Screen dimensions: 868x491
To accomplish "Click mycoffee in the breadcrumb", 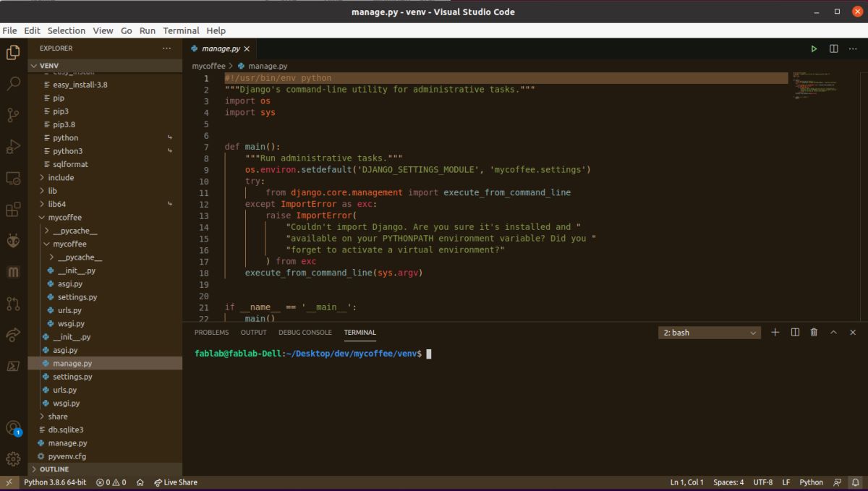I will pyautogui.click(x=209, y=66).
